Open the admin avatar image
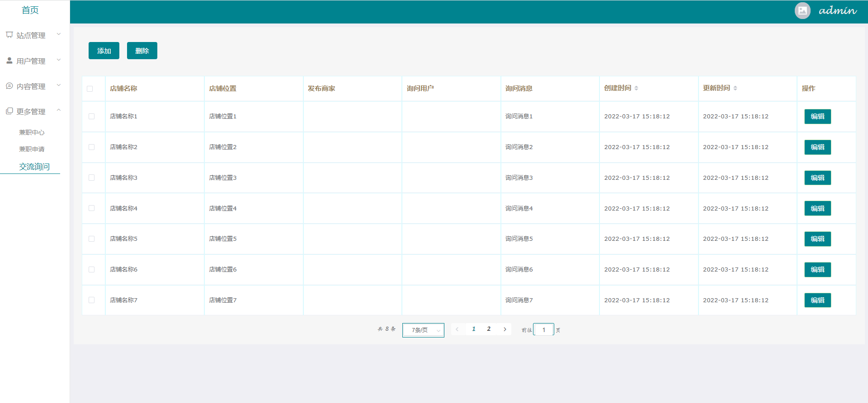Image resolution: width=868 pixels, height=403 pixels. pos(802,10)
